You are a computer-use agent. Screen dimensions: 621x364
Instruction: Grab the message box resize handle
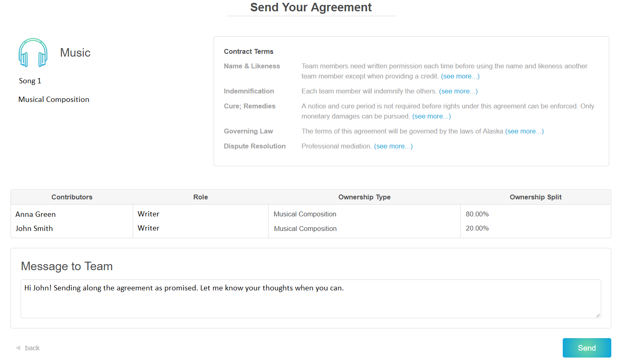(598, 315)
